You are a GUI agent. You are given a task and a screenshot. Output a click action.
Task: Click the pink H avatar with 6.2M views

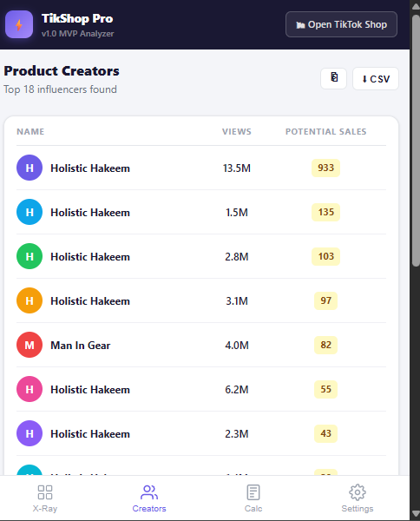(x=30, y=389)
